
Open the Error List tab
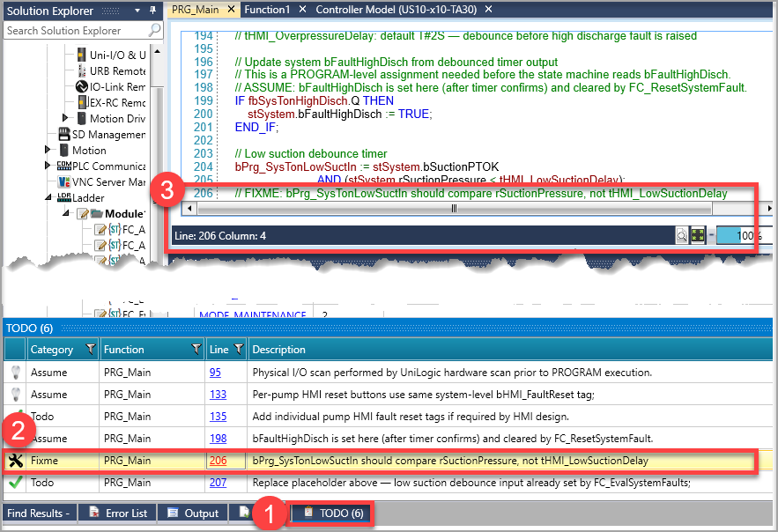click(x=117, y=514)
